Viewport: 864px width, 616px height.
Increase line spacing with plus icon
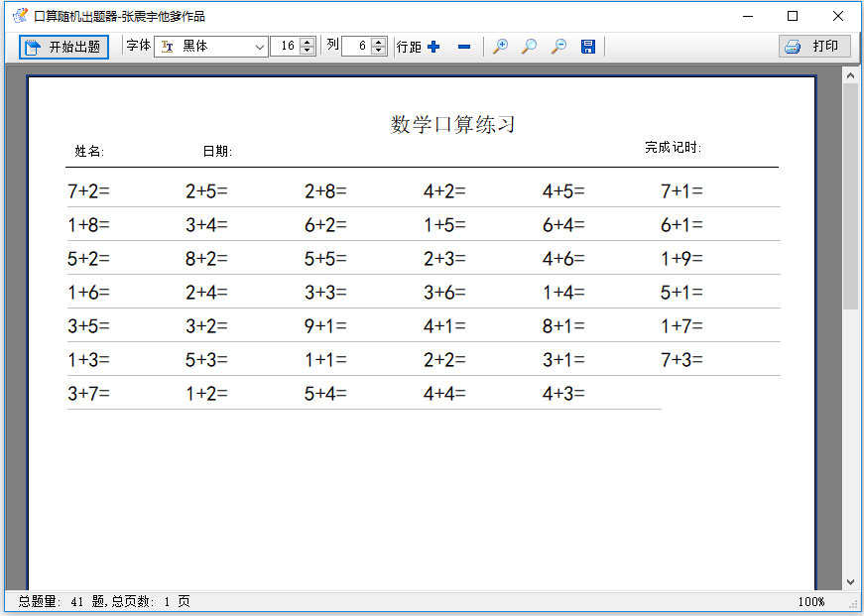coord(433,47)
